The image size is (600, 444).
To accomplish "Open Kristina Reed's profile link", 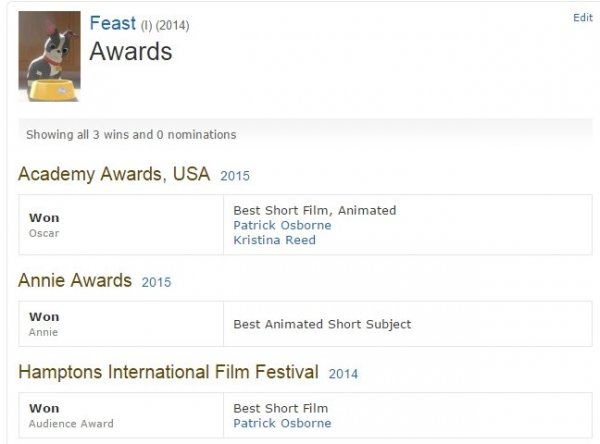I will click(x=274, y=240).
